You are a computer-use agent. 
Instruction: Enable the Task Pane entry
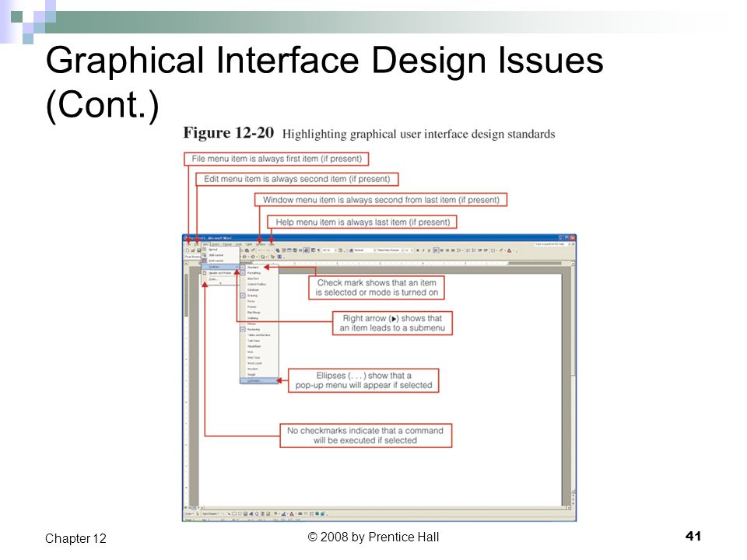click(259, 341)
